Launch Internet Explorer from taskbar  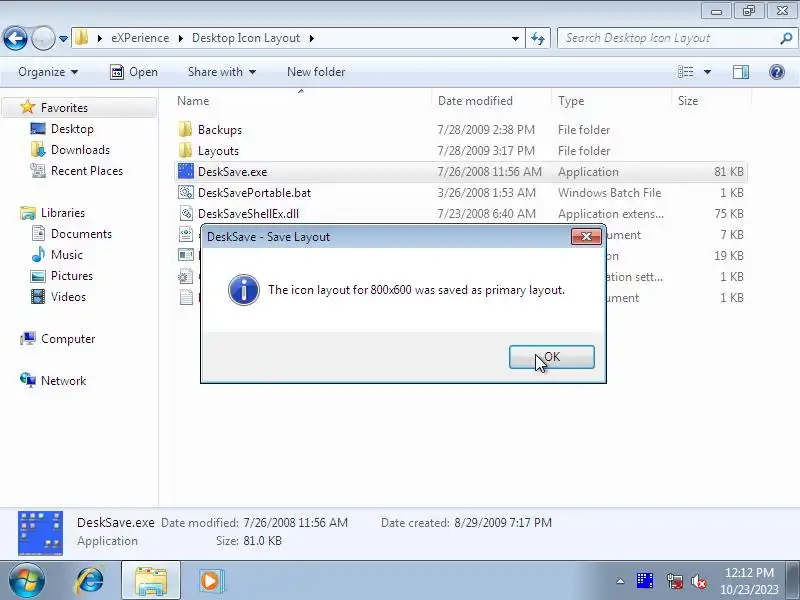(x=90, y=581)
